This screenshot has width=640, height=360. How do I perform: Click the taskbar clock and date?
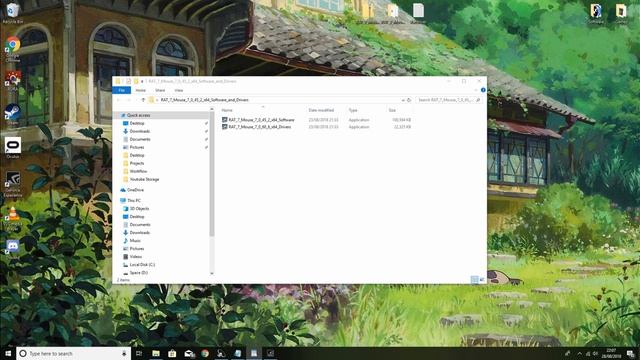click(611, 353)
